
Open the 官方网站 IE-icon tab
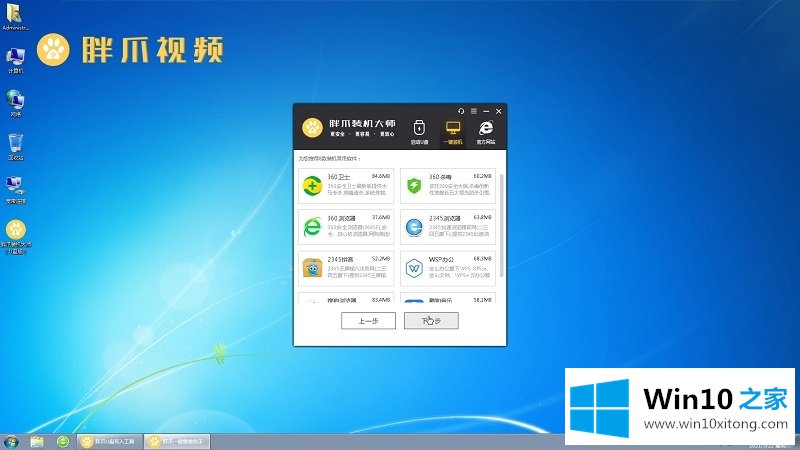pos(486,132)
